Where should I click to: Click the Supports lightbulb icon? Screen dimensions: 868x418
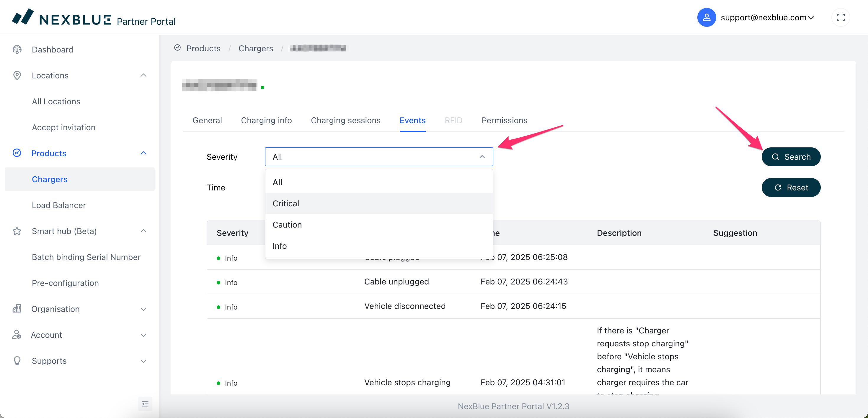17,361
